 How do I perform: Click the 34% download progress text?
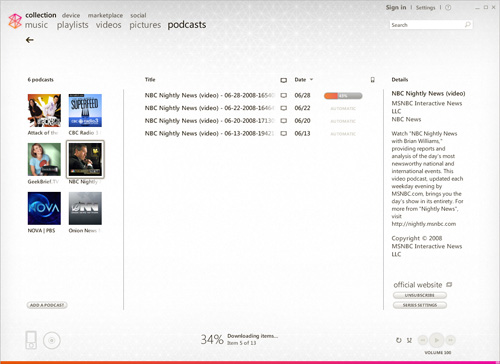tap(212, 340)
